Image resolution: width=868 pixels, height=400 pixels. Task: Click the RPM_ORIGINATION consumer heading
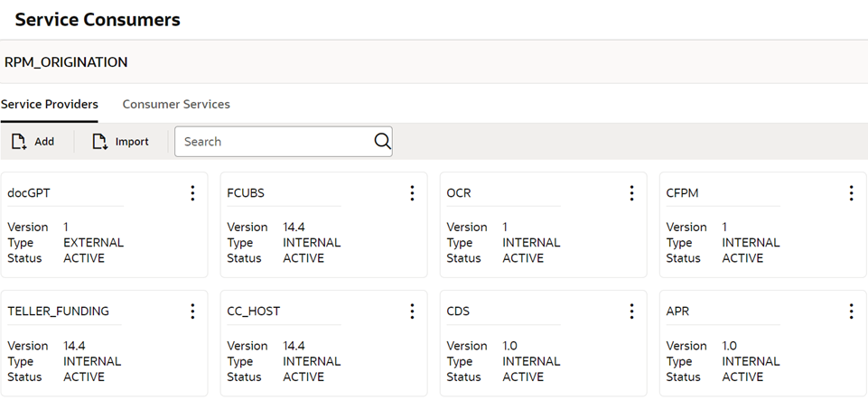click(66, 62)
